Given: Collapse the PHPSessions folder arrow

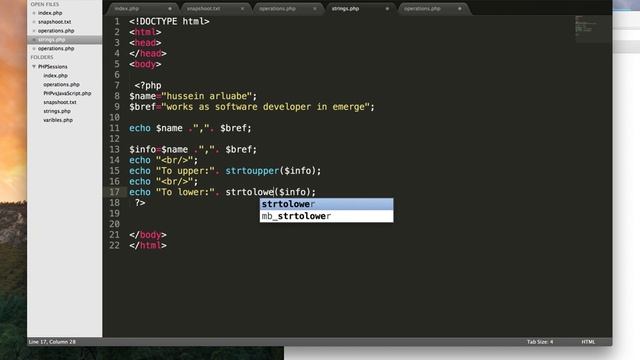Looking at the screenshot, I should [x=34, y=67].
